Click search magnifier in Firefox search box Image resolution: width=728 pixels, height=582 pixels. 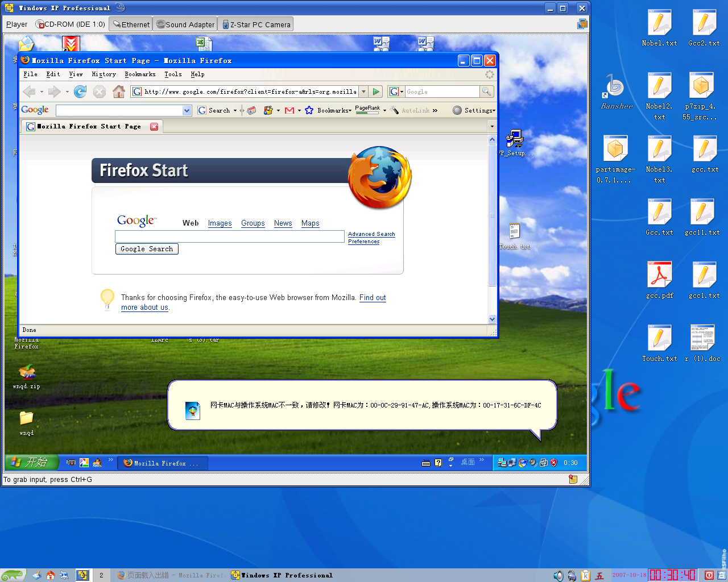click(486, 92)
